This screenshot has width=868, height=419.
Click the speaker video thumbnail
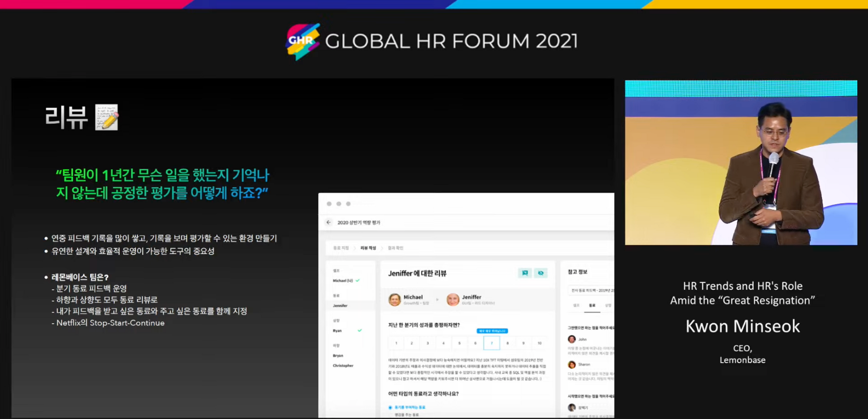(741, 162)
